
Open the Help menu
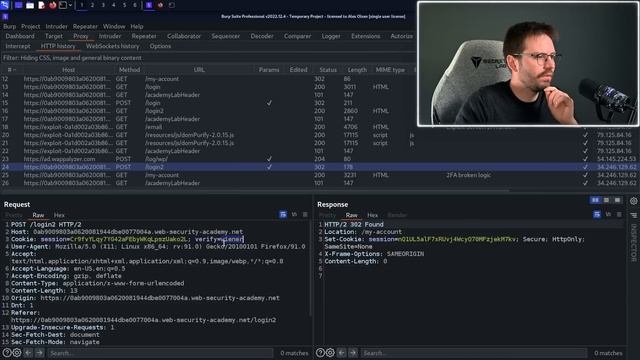[137, 27]
